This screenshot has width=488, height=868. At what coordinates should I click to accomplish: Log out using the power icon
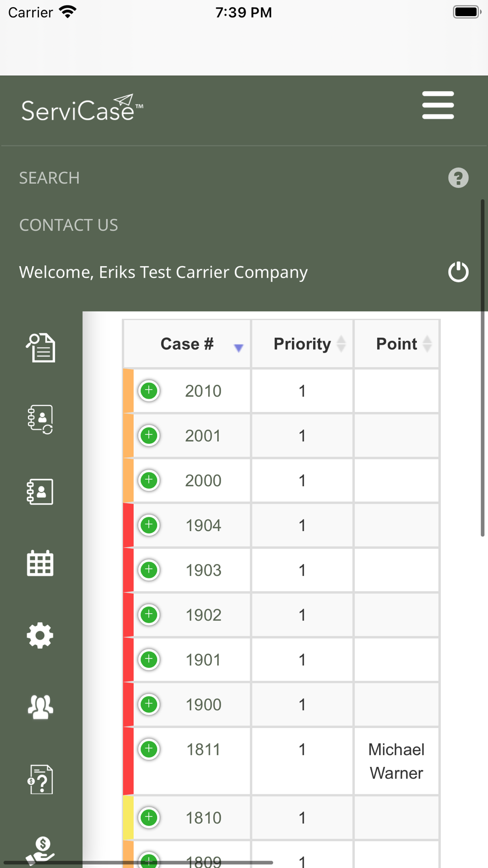pos(458,271)
